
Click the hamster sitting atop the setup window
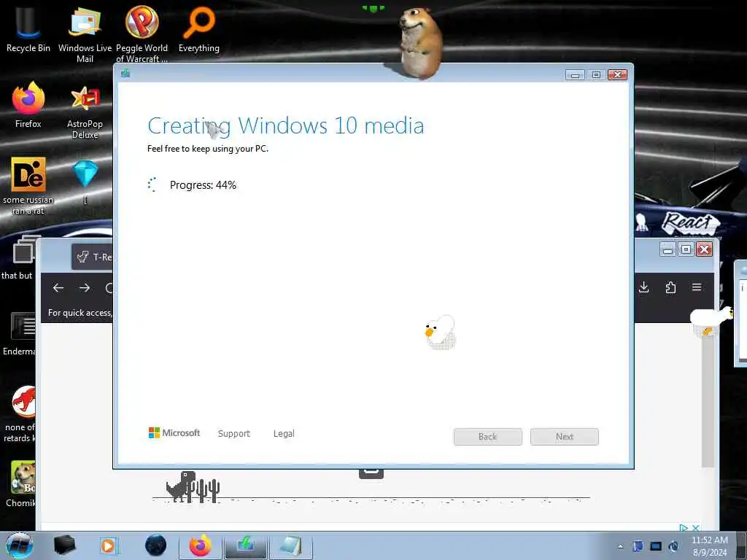(x=419, y=42)
